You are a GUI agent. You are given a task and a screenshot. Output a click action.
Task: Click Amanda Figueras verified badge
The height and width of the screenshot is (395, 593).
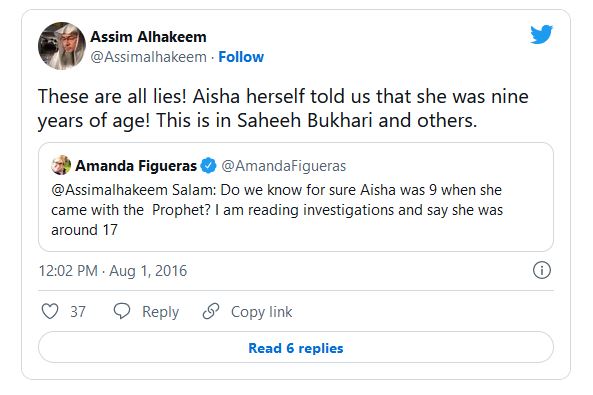[208, 166]
